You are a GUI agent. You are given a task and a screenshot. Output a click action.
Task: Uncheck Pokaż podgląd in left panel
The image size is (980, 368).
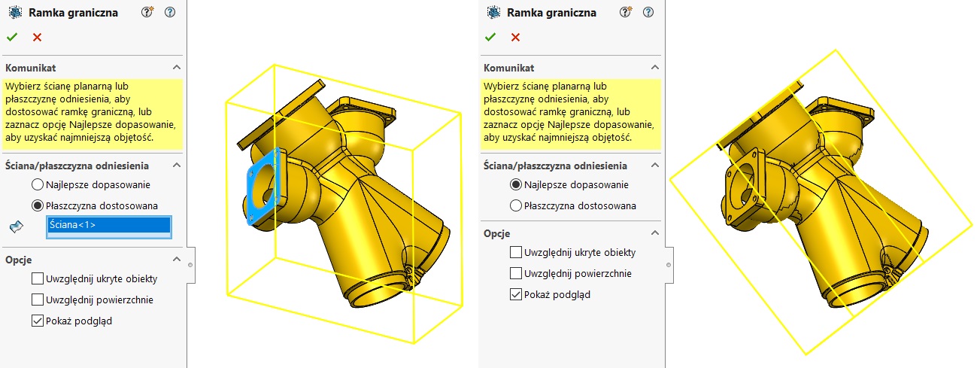coord(38,321)
